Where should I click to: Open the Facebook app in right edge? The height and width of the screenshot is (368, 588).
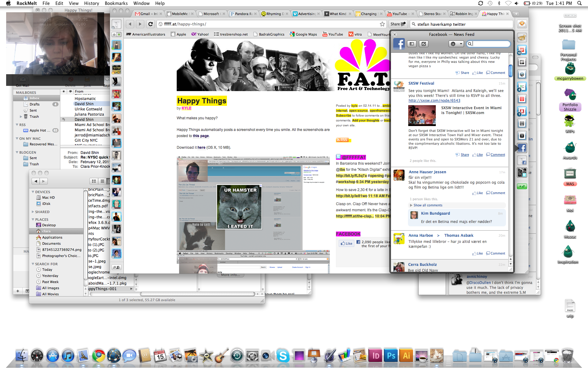tap(522, 148)
